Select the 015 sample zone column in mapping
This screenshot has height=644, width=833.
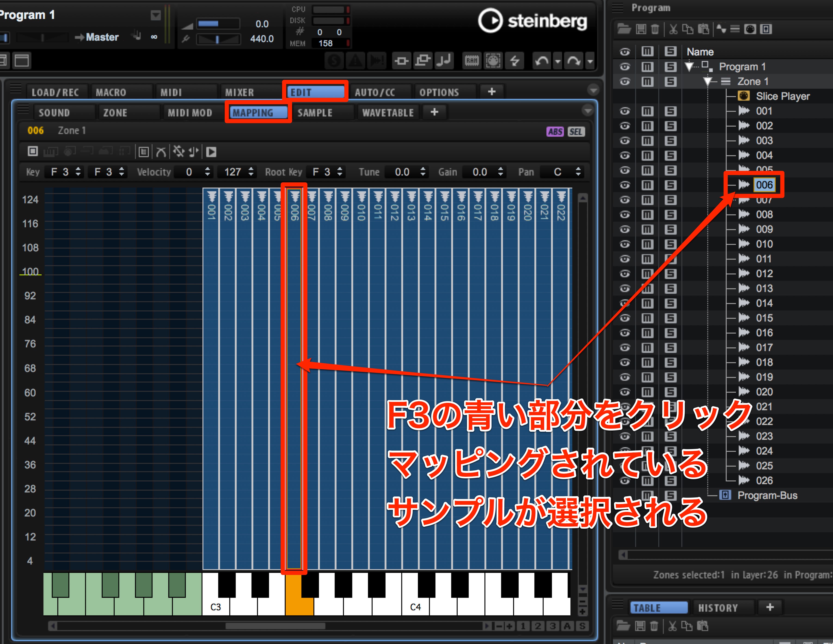[x=444, y=379]
